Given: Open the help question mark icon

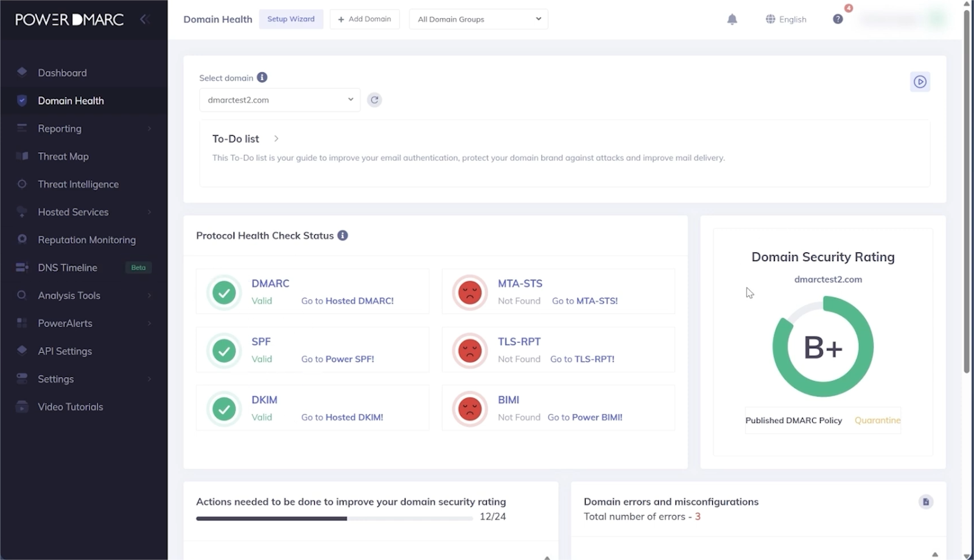Looking at the screenshot, I should pos(838,19).
